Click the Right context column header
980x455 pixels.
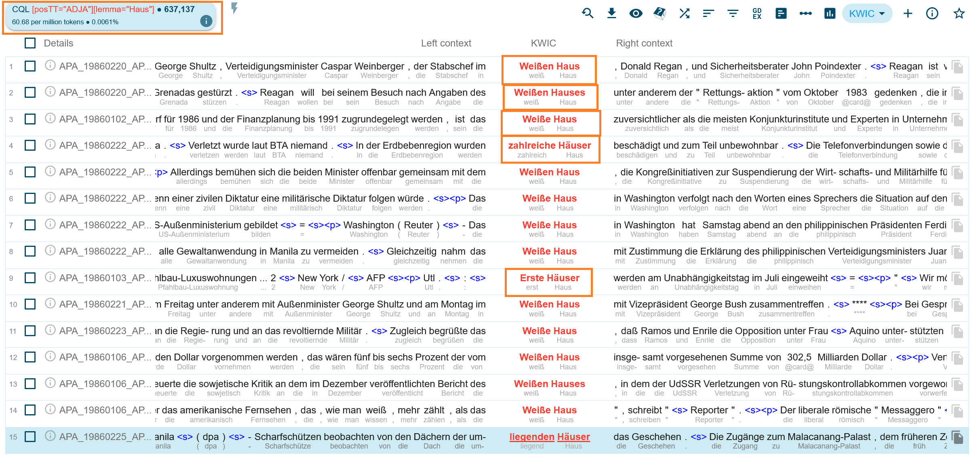644,43
